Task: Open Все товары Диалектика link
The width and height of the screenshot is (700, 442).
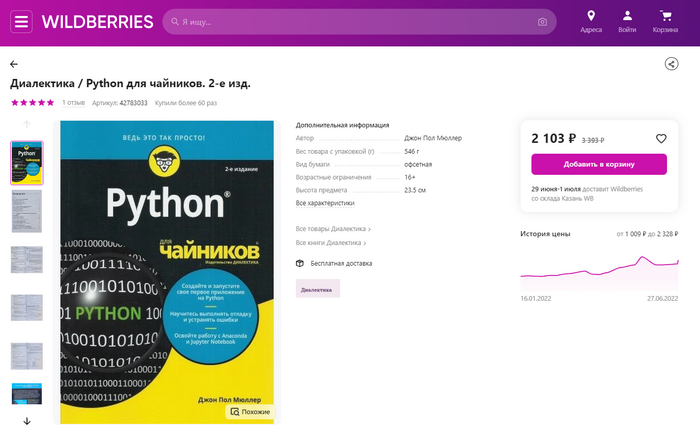Action: [x=331, y=229]
